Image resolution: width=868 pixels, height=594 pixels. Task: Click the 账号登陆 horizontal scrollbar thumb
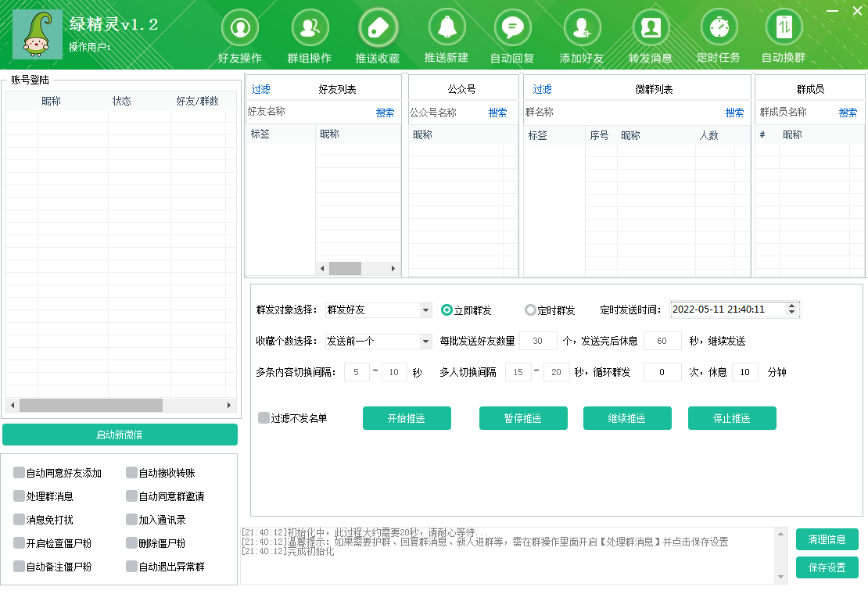tap(91, 406)
